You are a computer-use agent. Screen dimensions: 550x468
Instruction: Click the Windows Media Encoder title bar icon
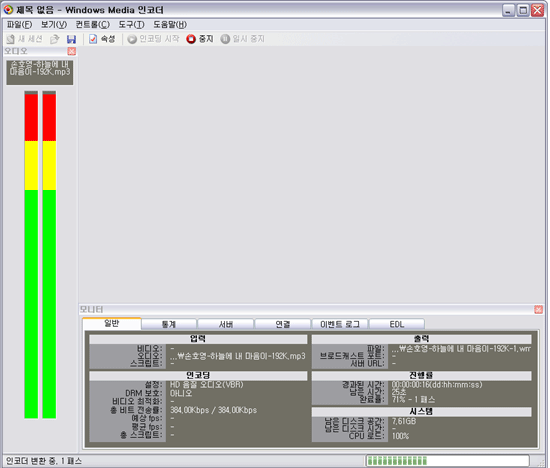(x=8, y=10)
